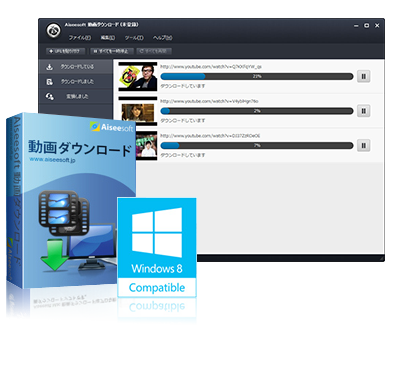Click the grayed-out resume-all toolbar button
Image resolution: width=397 pixels, height=371 pixels.
click(x=154, y=51)
